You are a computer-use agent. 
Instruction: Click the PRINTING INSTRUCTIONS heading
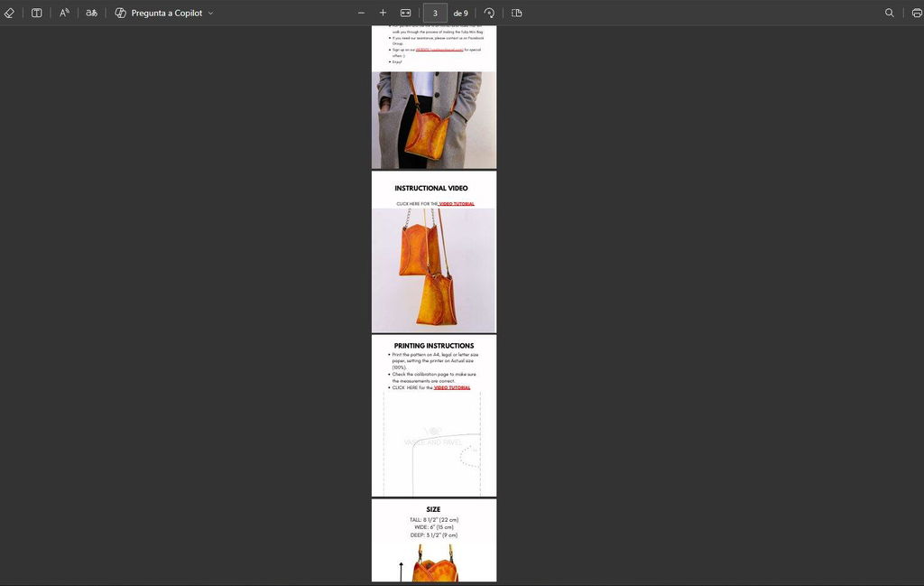434,346
